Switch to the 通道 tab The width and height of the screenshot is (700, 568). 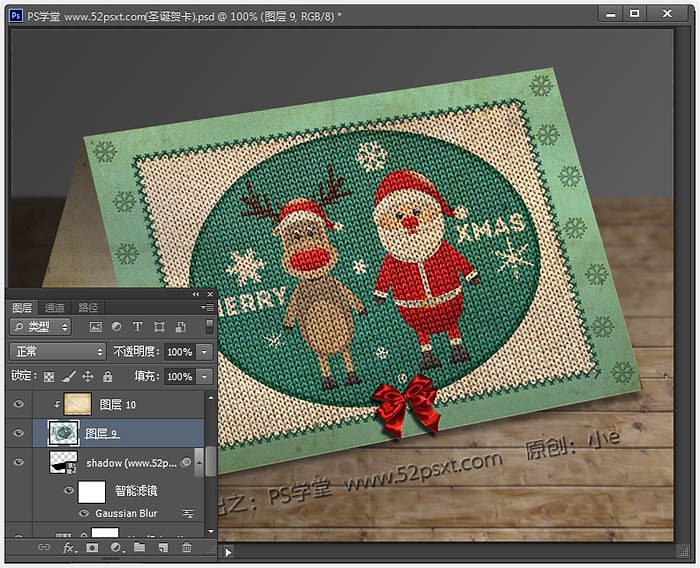(55, 308)
